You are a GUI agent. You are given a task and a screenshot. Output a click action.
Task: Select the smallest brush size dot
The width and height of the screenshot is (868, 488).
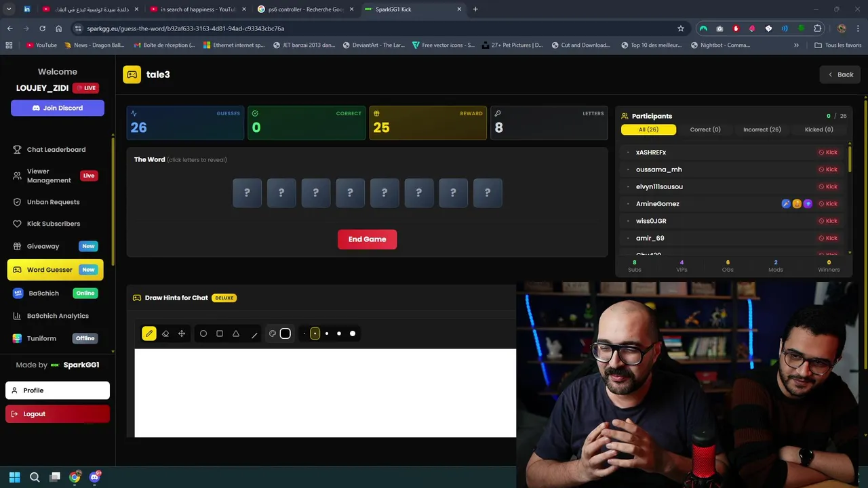pyautogui.click(x=304, y=333)
